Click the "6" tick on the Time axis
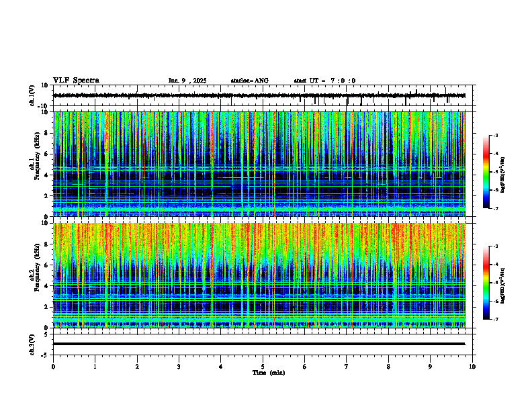 point(305,367)
